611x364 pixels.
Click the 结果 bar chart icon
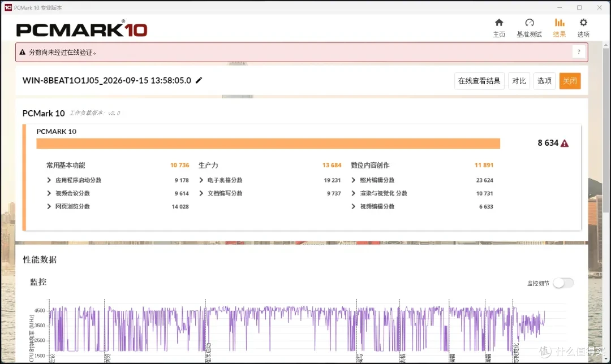coord(560,23)
